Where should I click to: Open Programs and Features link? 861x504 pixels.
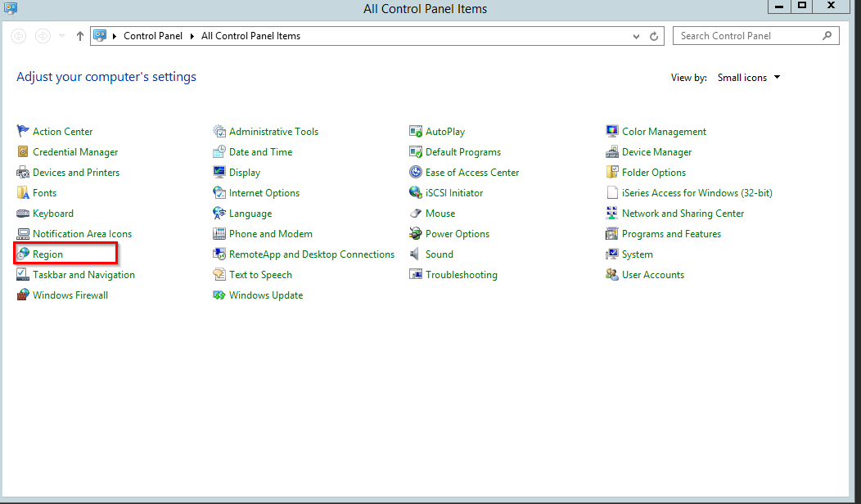[x=671, y=234]
